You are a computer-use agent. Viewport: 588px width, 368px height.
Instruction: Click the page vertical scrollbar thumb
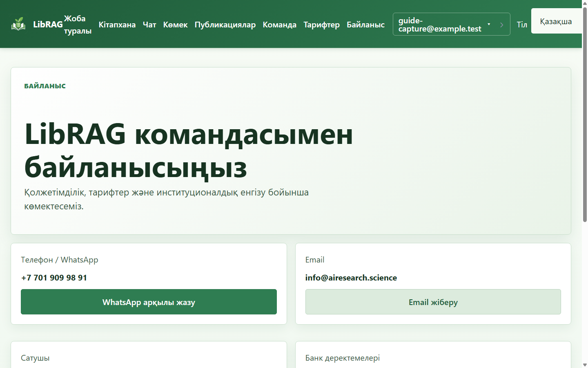(585, 114)
